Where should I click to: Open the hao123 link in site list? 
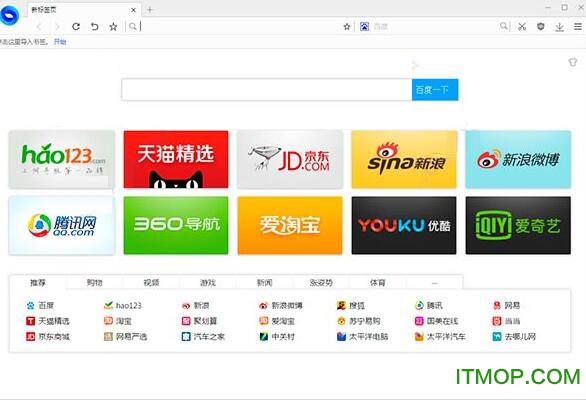click(123, 306)
